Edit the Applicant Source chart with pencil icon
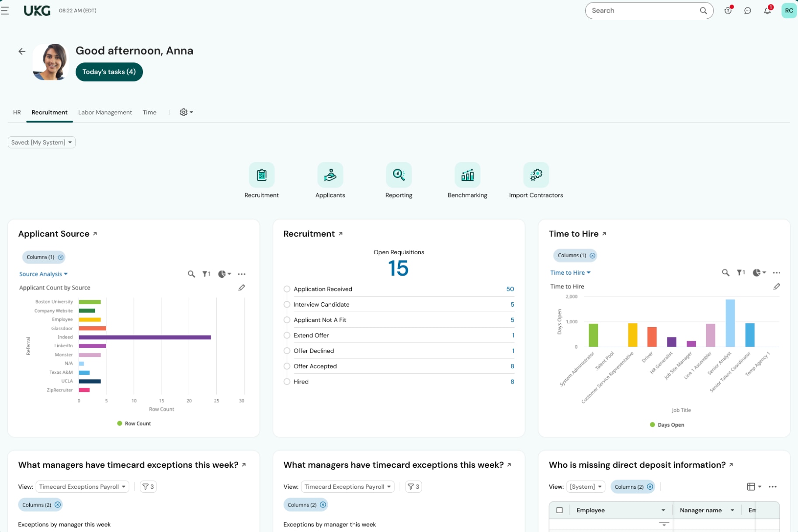 (242, 288)
